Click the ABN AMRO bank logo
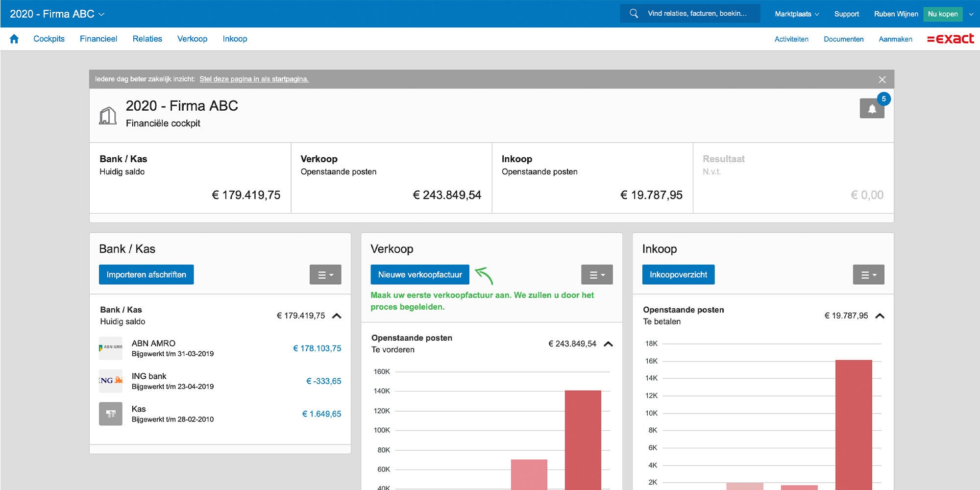980x490 pixels. click(x=111, y=348)
